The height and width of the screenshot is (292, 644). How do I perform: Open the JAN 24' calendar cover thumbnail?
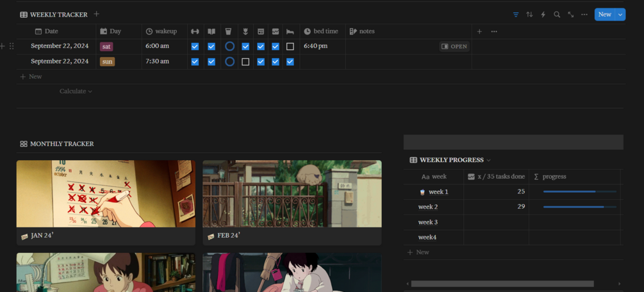(x=106, y=193)
